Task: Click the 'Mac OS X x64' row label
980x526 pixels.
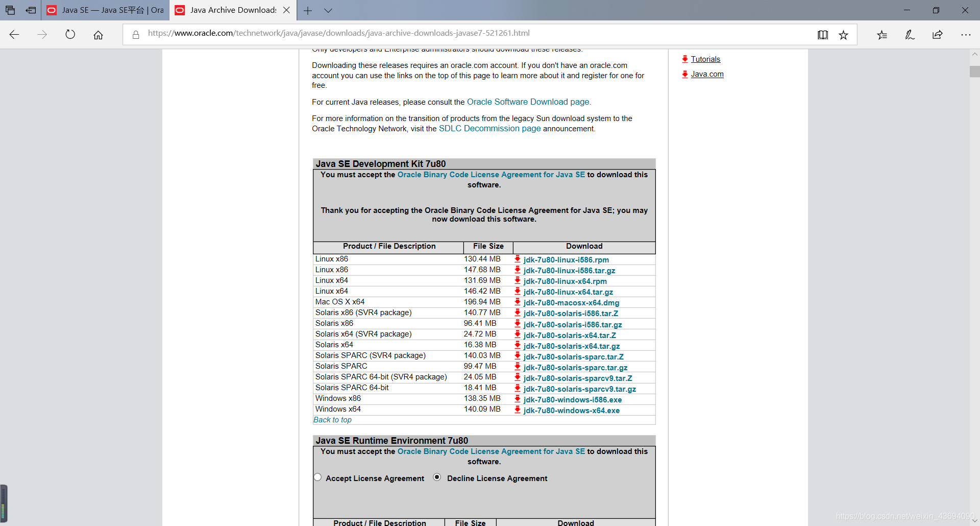Action: (x=340, y=302)
